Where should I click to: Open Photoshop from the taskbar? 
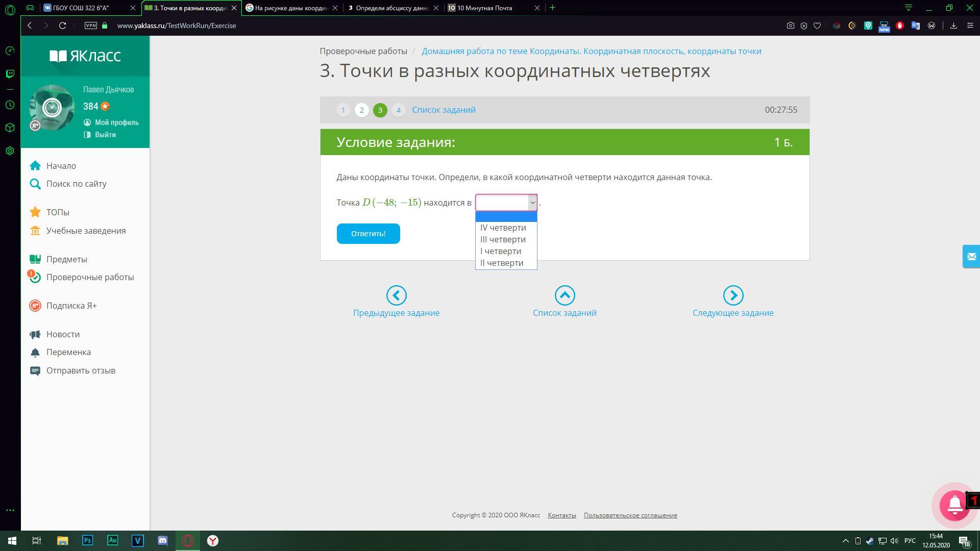tap(87, 541)
